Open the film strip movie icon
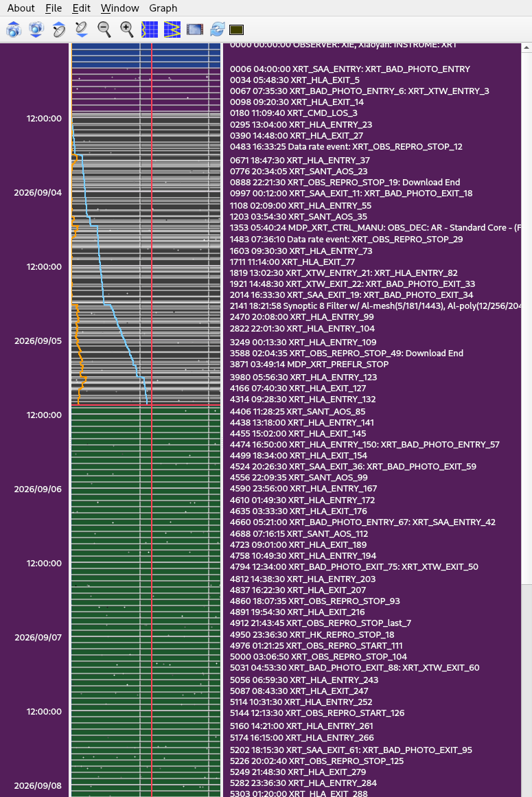 pos(195,30)
